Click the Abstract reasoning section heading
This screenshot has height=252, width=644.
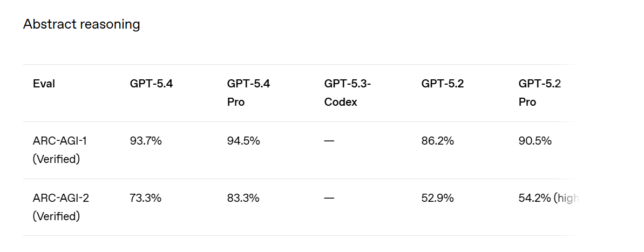tap(82, 24)
